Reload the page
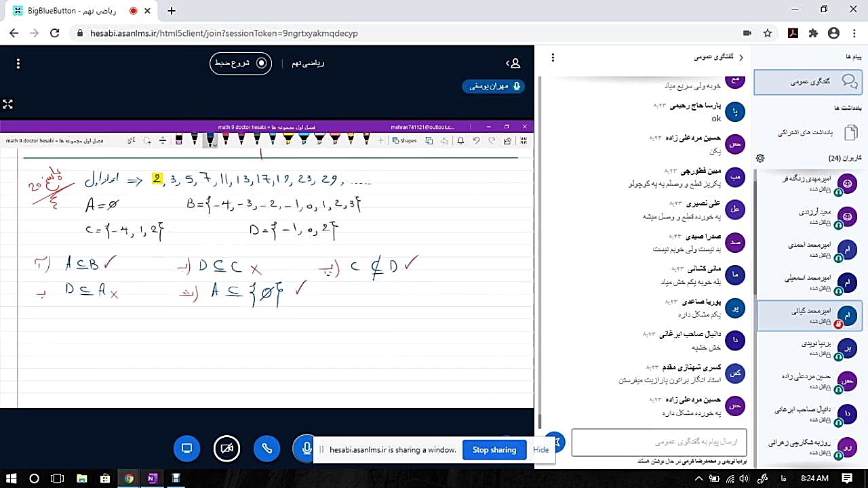This screenshot has height=488, width=868. pos(55,33)
